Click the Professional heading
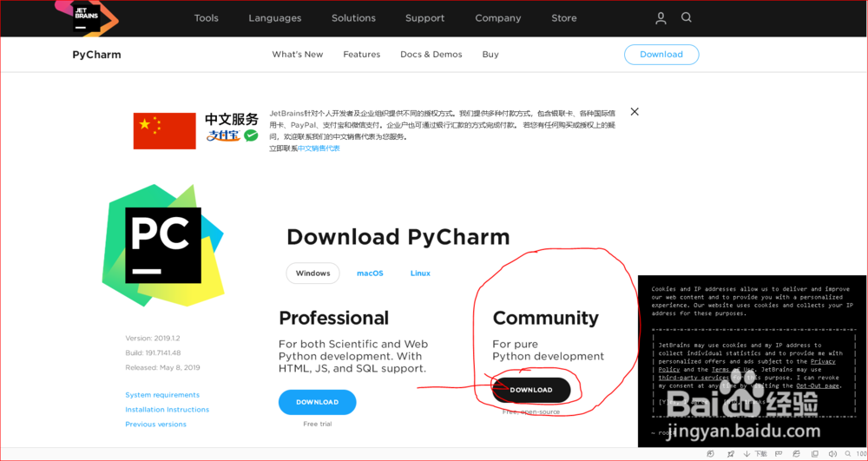Viewport: 868px width, 461px height. point(334,318)
